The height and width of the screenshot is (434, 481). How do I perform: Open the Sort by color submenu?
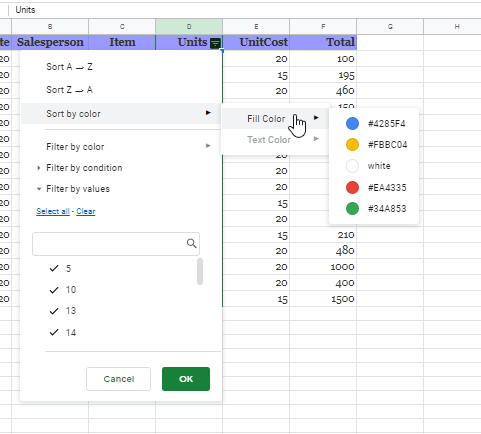click(121, 114)
